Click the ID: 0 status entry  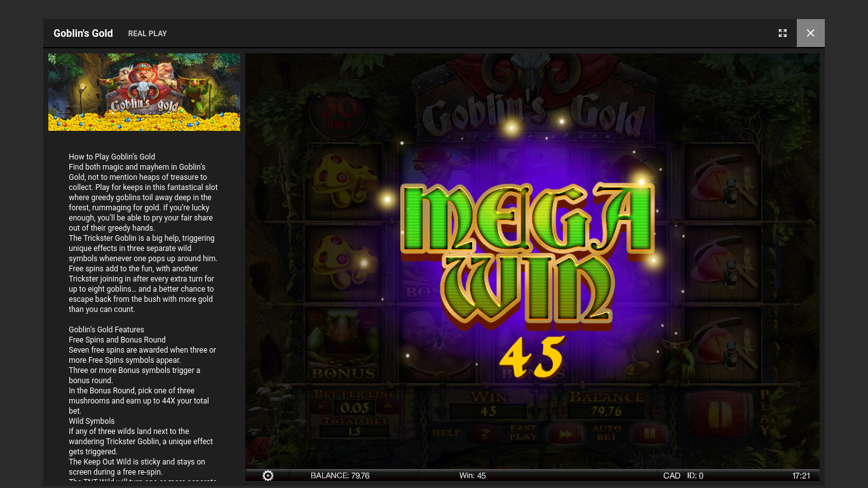tap(695, 475)
